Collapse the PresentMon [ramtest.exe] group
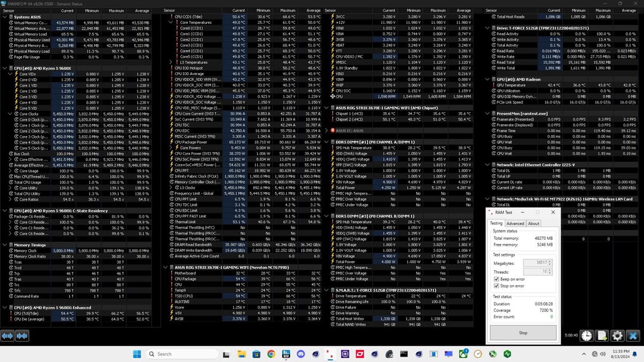644x362 pixels. click(x=488, y=113)
